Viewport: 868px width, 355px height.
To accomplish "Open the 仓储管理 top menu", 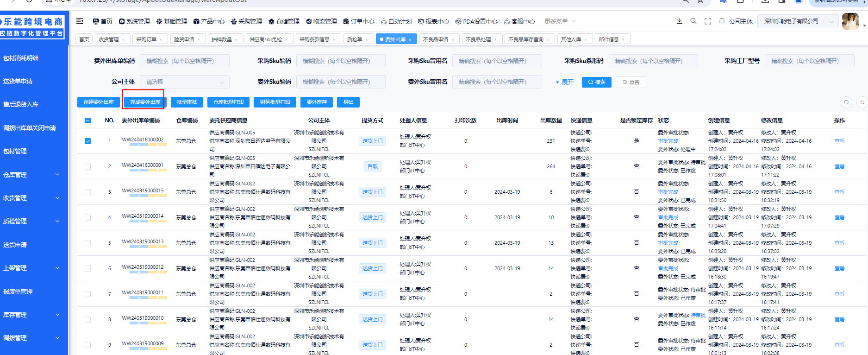I will tap(284, 21).
